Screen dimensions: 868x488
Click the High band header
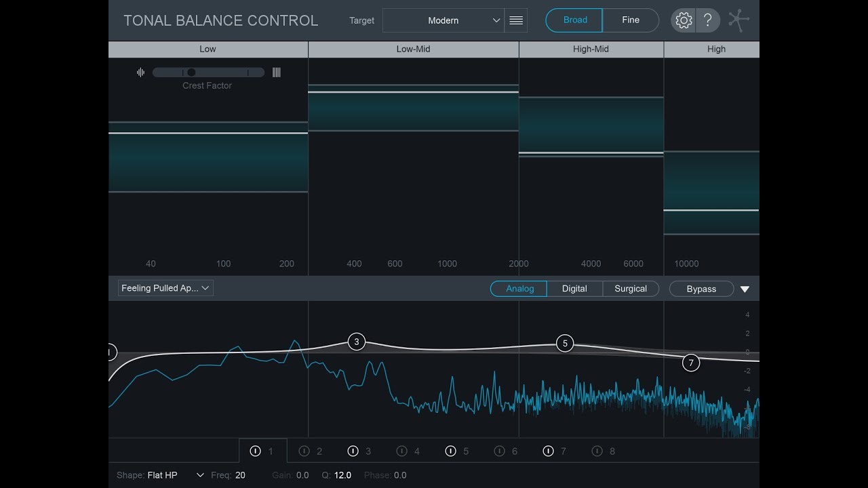(712, 49)
